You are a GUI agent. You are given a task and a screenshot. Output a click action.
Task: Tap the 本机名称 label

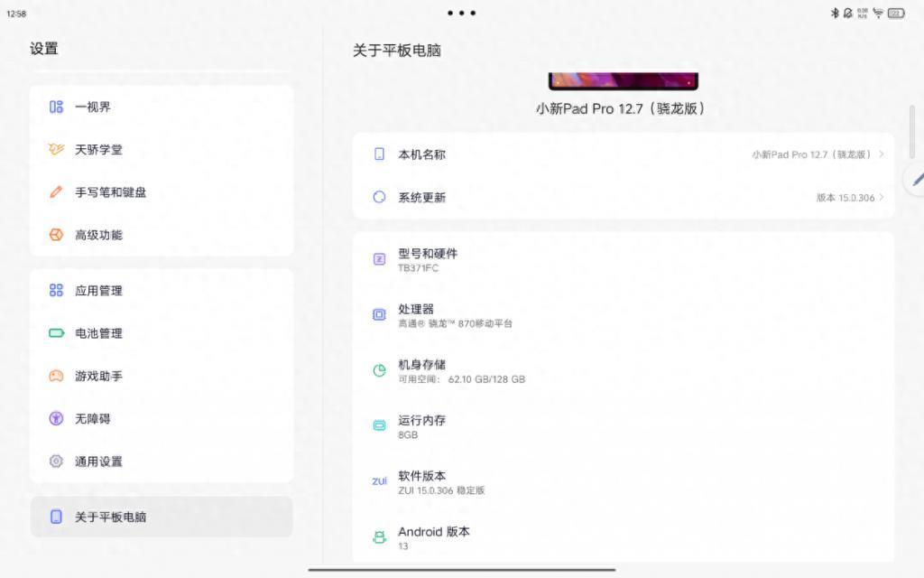(x=421, y=154)
